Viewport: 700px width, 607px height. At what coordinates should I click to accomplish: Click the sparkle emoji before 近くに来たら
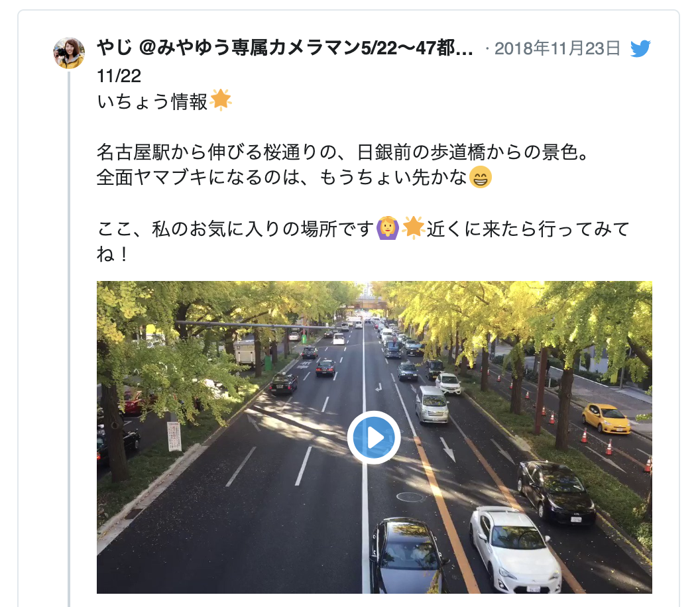click(412, 228)
